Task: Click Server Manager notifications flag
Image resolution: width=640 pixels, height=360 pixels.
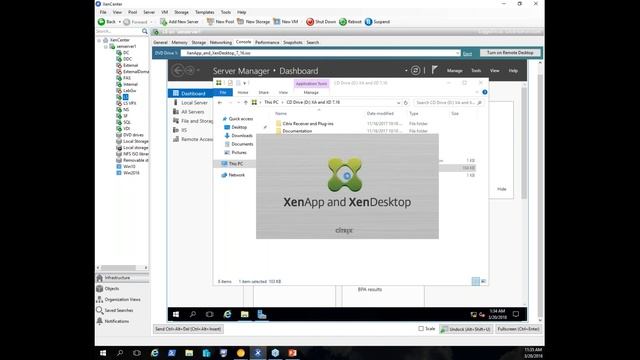Action: (434, 70)
